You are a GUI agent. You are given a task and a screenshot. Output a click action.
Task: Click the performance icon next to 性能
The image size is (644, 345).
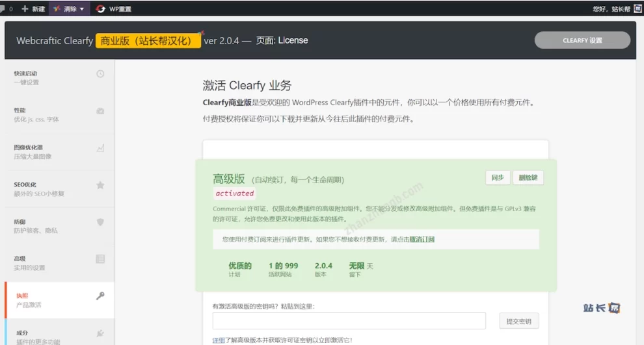pyautogui.click(x=100, y=111)
